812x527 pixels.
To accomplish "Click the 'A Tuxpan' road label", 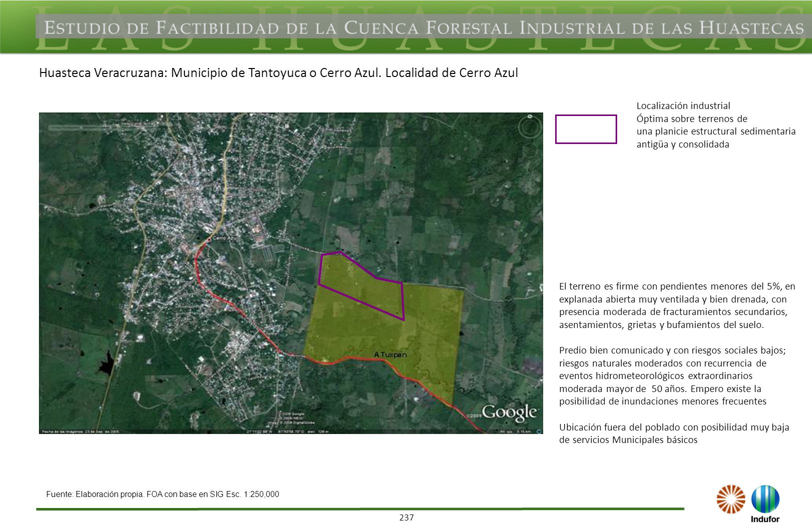I will (x=390, y=354).
